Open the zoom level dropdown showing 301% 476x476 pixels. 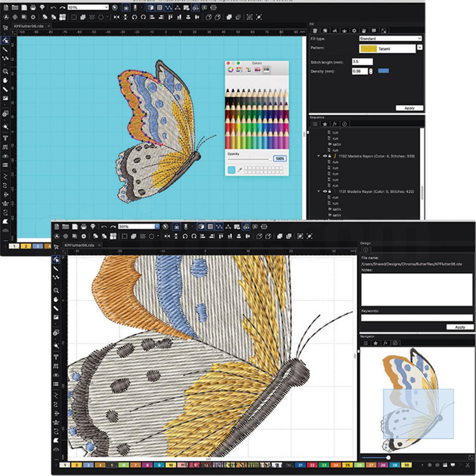point(157,227)
